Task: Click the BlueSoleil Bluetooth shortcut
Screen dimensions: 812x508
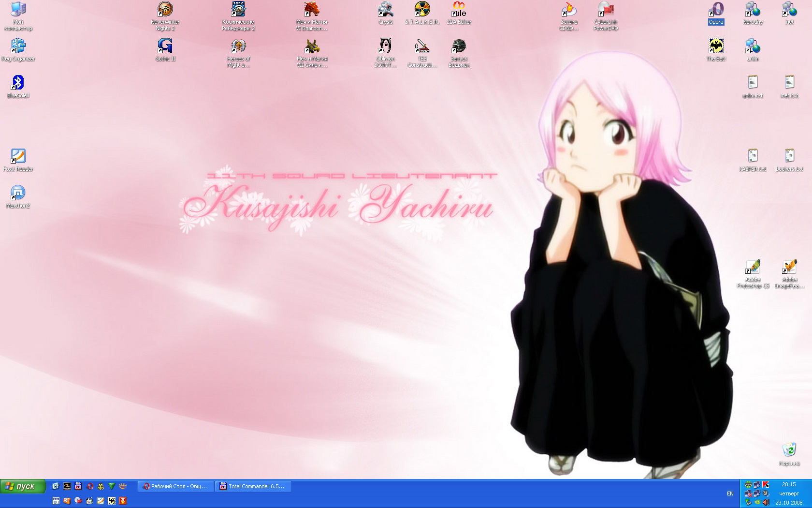Action: [18, 87]
